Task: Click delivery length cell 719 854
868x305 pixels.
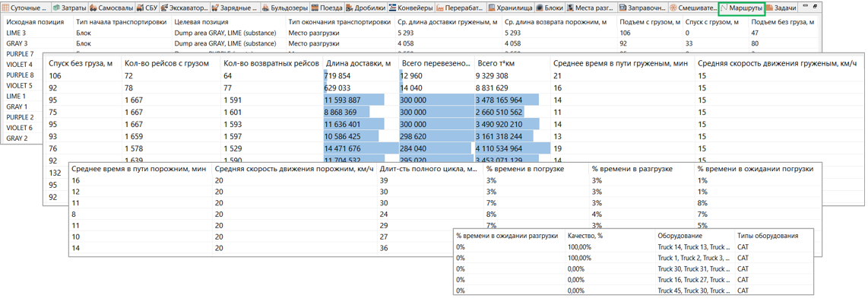Action: tap(360, 76)
